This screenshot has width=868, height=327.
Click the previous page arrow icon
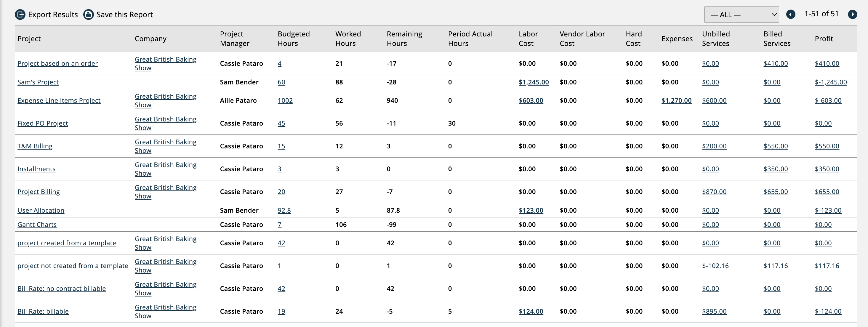pos(791,14)
